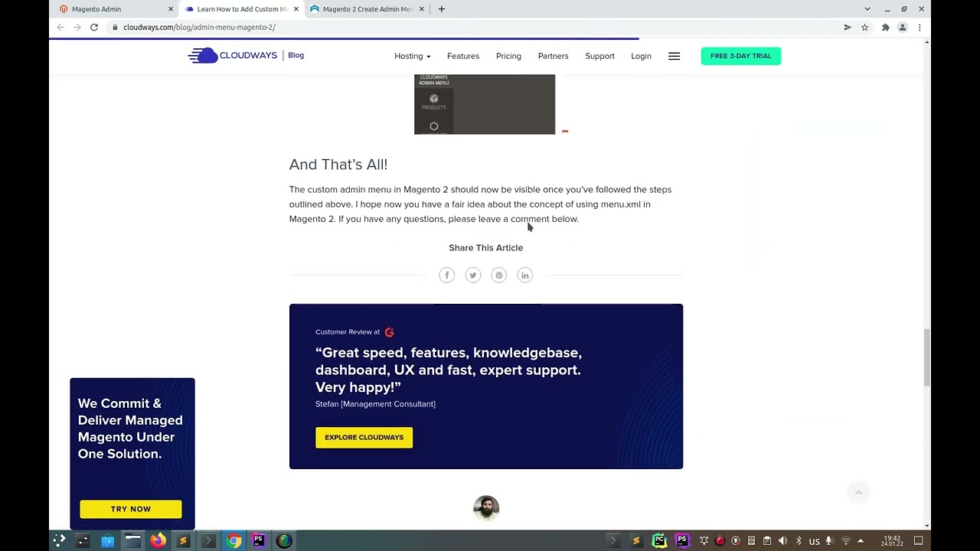This screenshot has width=980, height=551.
Task: Click the Bluetooth tray icon
Action: point(799,541)
